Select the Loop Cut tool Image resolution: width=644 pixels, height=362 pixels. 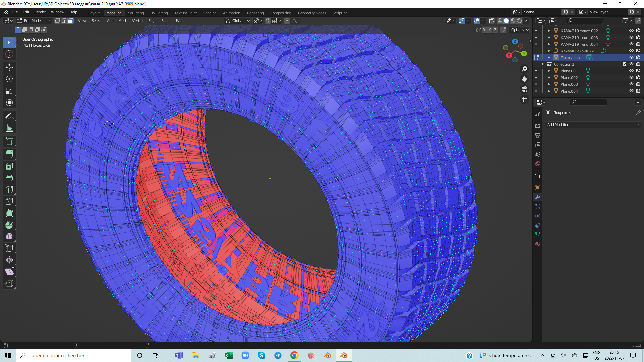(9, 190)
